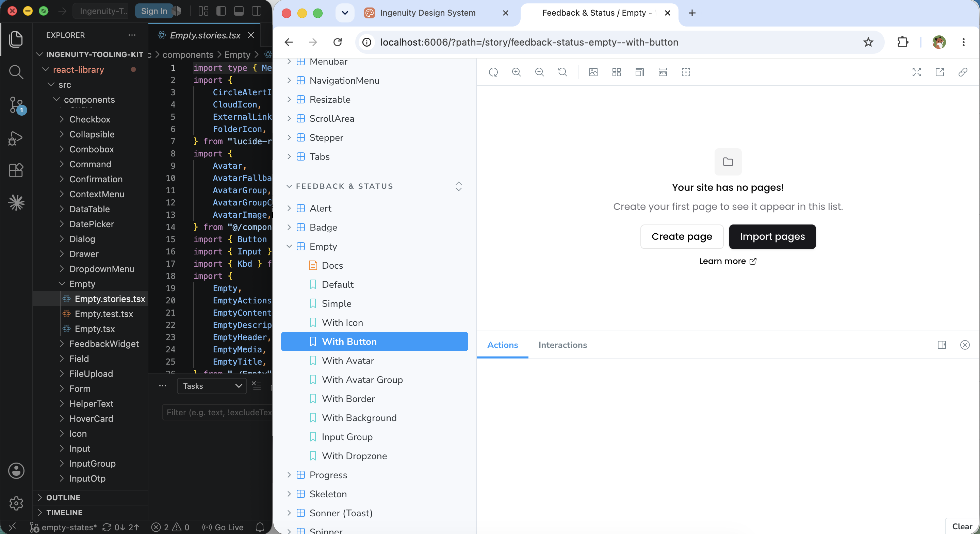Remount the story component
This screenshot has width=980, height=534.
(x=493, y=72)
